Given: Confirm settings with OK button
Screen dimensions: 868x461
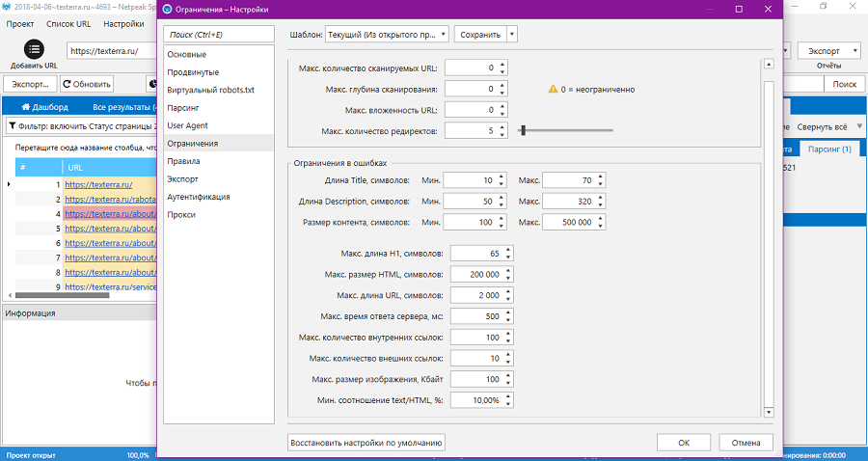Looking at the screenshot, I should 684,443.
